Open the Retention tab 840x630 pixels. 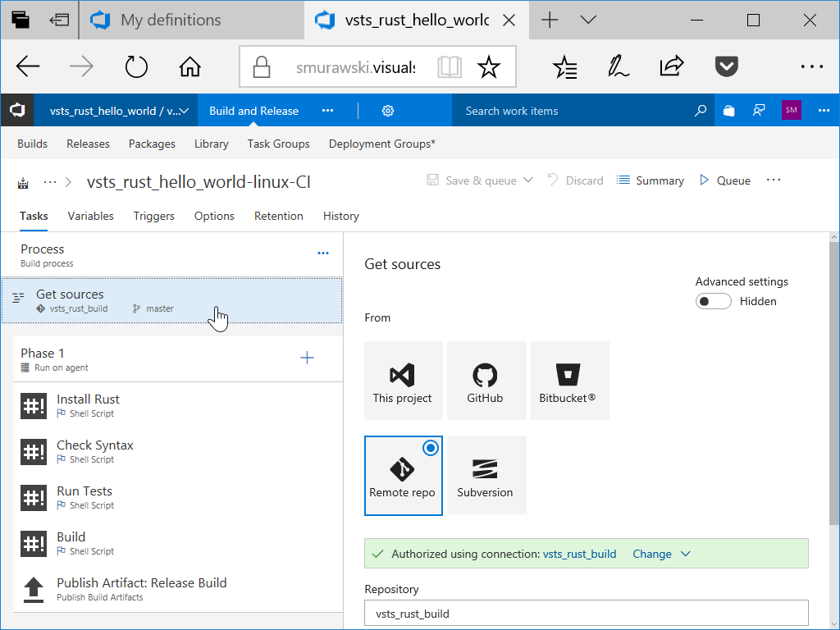click(279, 216)
